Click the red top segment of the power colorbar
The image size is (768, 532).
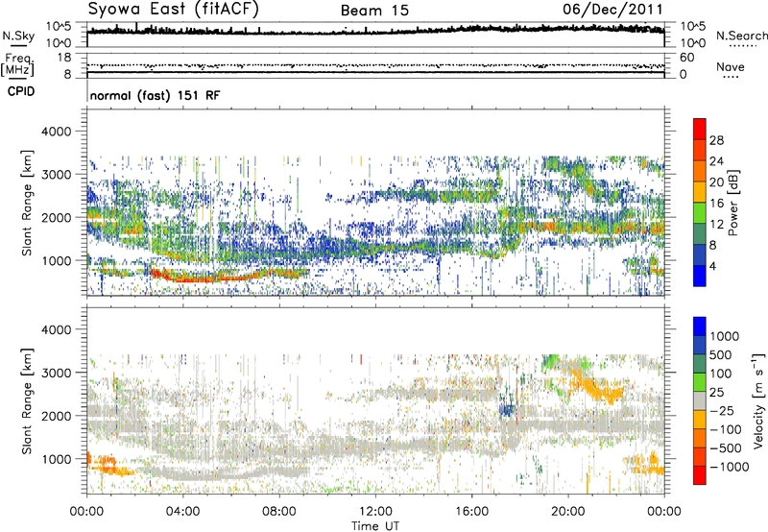tap(700, 129)
